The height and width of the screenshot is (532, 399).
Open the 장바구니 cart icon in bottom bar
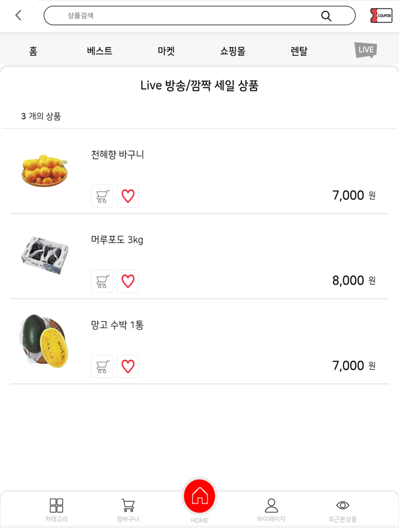point(127,504)
